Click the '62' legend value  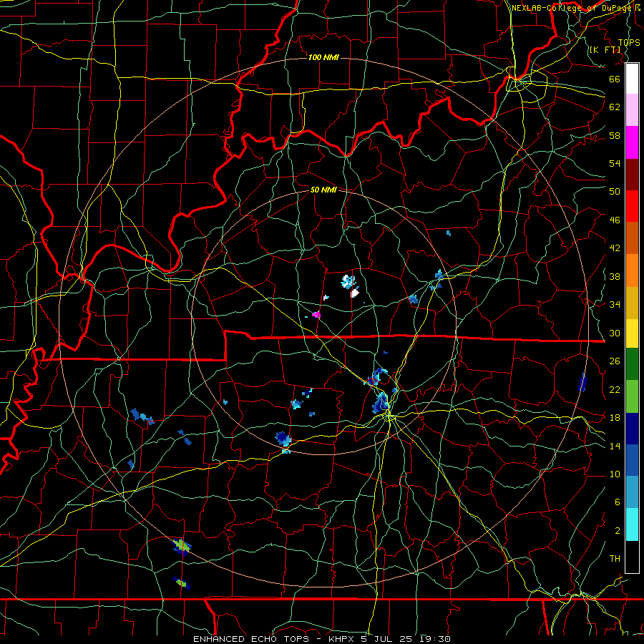[615, 107]
